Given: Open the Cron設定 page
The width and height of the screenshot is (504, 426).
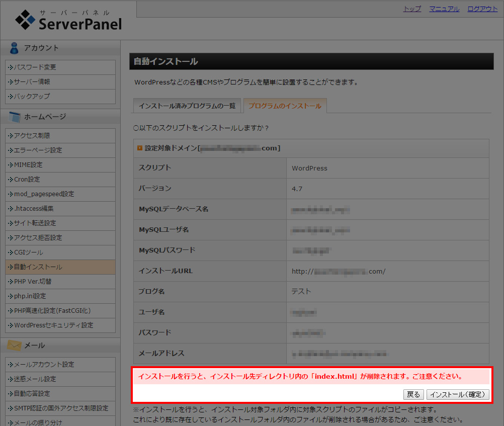Looking at the screenshot, I should pos(28,179).
